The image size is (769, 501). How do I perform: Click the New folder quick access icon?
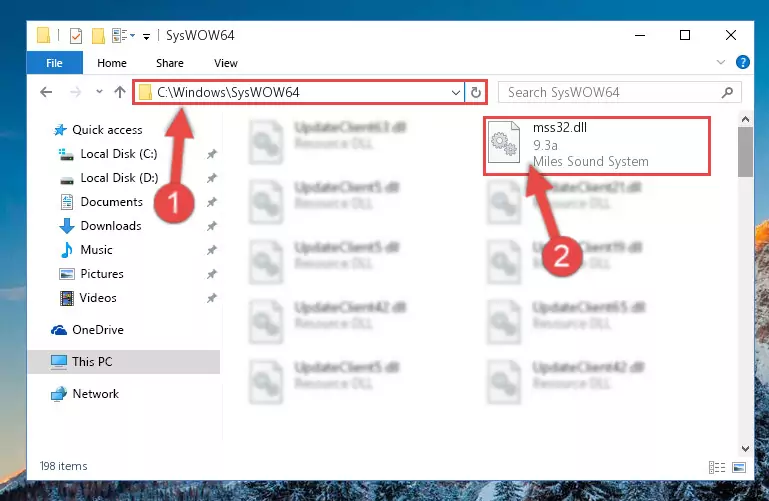[98, 36]
